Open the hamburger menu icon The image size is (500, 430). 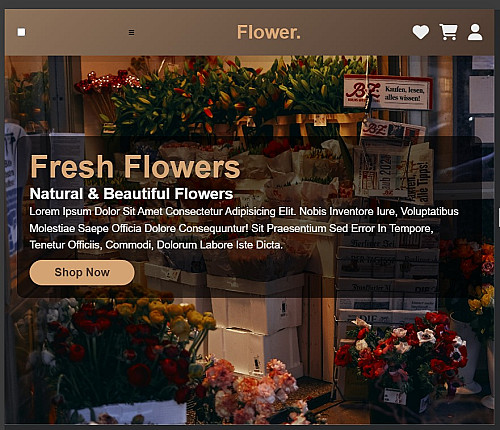[x=131, y=32]
